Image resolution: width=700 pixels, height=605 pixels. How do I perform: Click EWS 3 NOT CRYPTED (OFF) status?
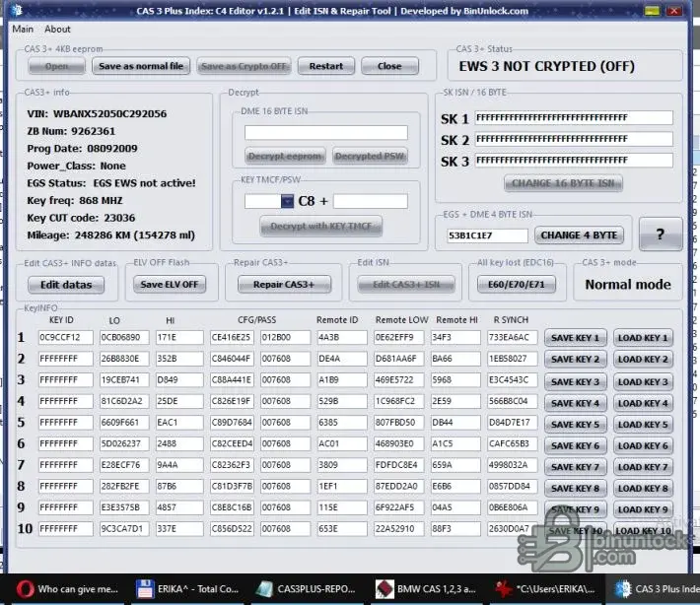coord(547,66)
